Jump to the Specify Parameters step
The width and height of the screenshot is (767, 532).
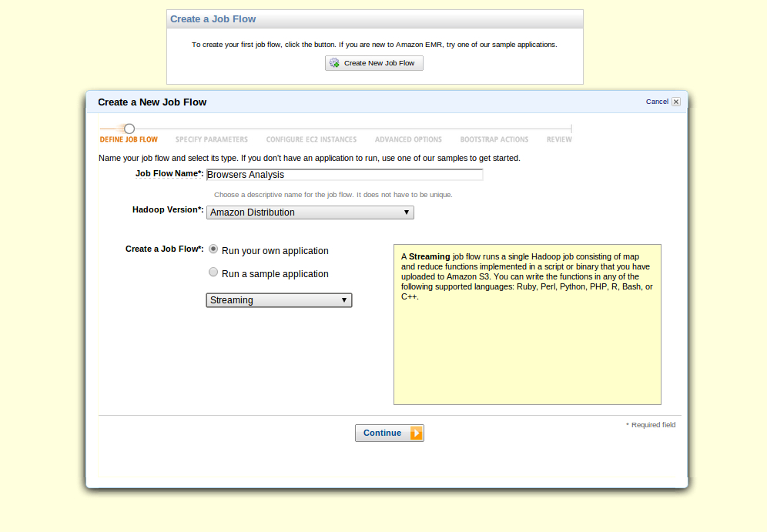pyautogui.click(x=211, y=139)
